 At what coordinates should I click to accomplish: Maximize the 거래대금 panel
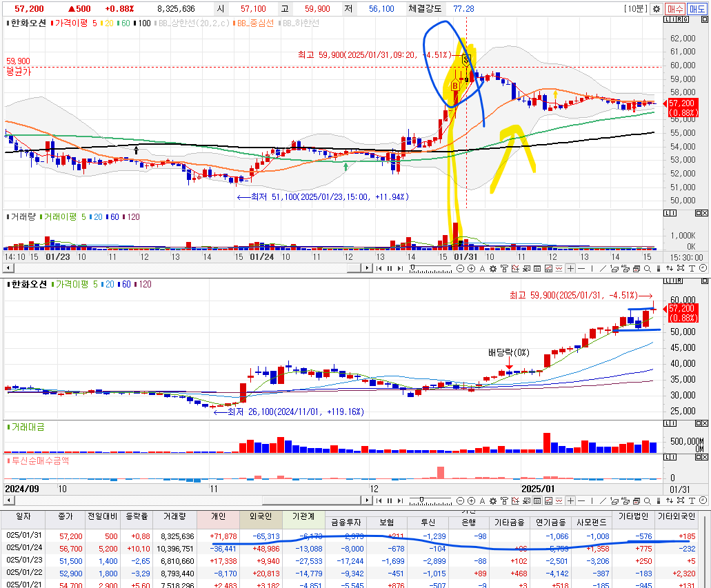699,423
